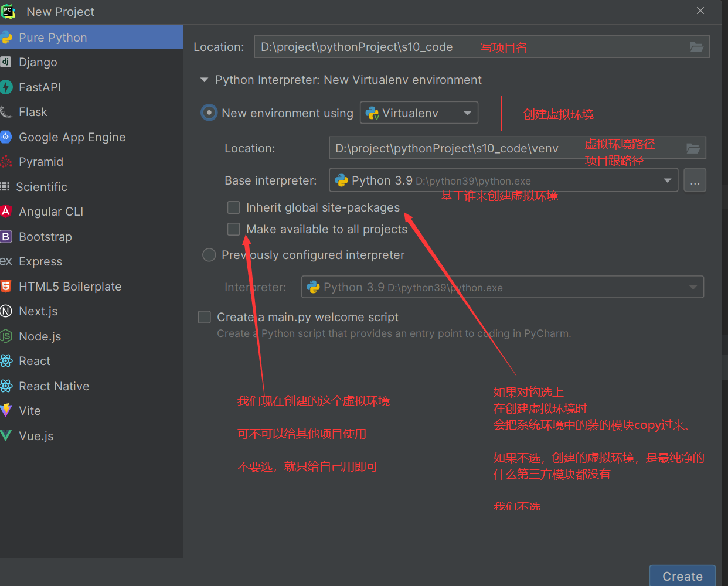Image resolution: width=728 pixels, height=586 pixels.
Task: Select the Express project type
Action: [91, 261]
